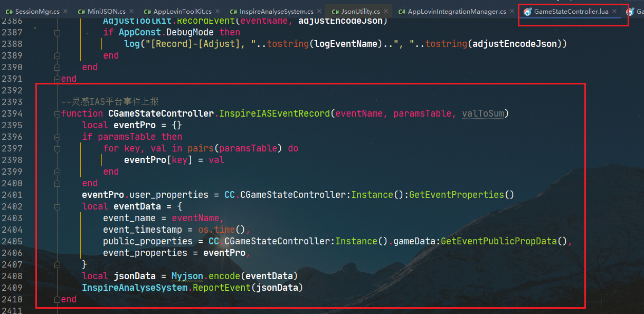The height and width of the screenshot is (314, 644).
Task: Select the GameStateController.lua tab
Action: 571,11
